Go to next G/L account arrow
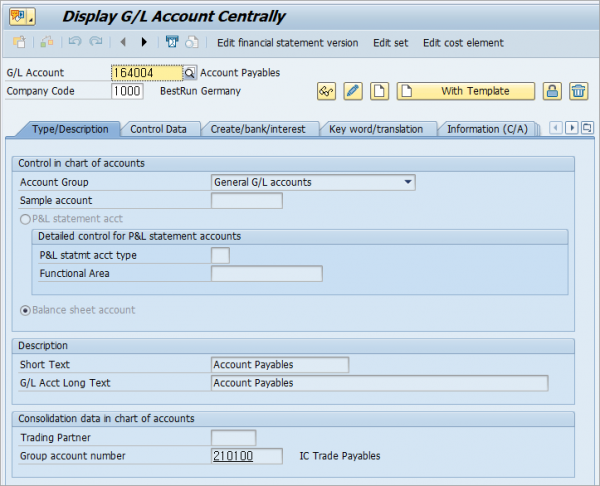The image size is (600, 486). click(144, 41)
